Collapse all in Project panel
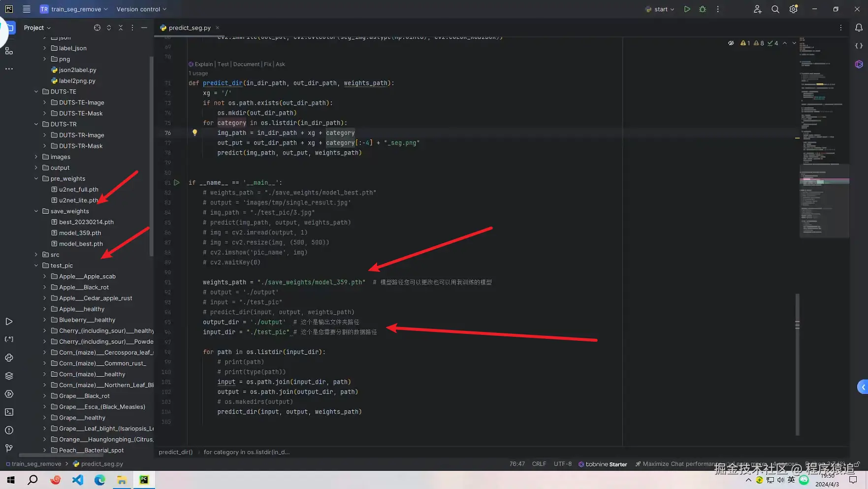Viewport: 868px width, 489px height. (121, 28)
